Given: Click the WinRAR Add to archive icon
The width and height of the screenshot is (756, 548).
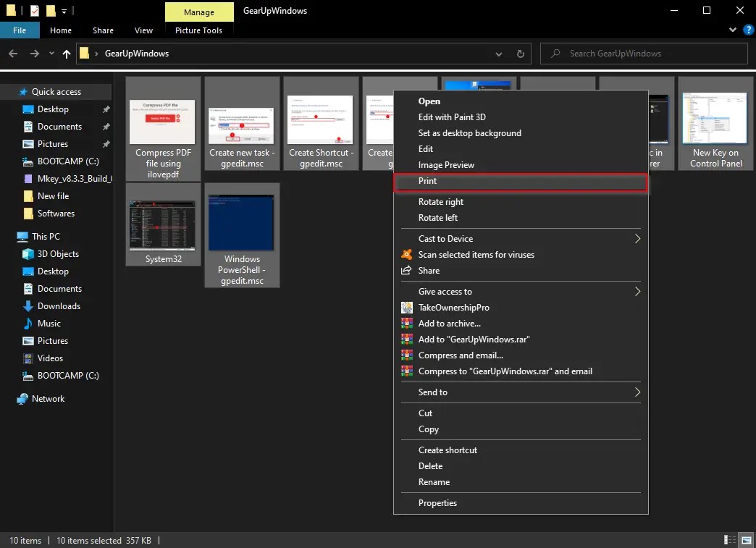Looking at the screenshot, I should point(406,324).
